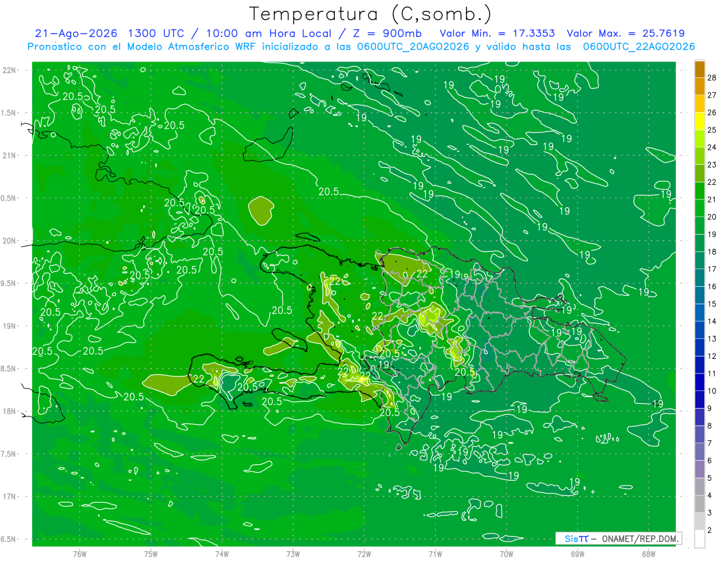Viewport: 728px width, 562px height.
Task: Pick the light gray colorbar segment between 2 and 3
Action: (699, 521)
